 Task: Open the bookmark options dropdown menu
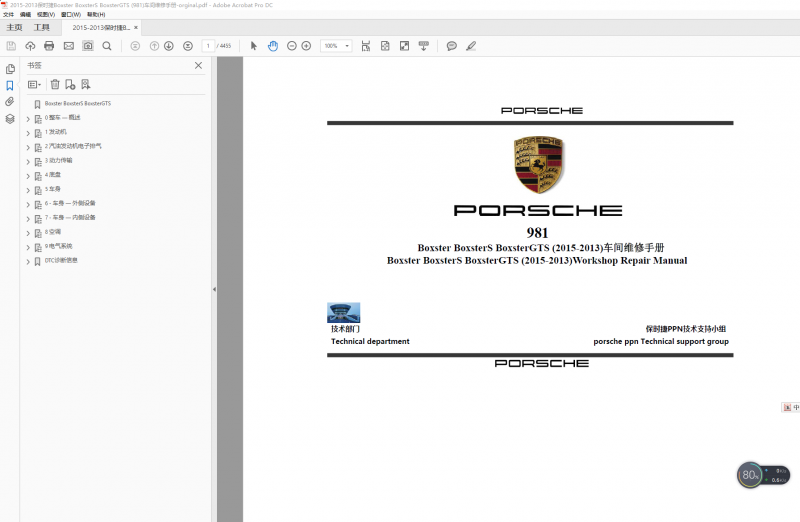click(x=34, y=84)
